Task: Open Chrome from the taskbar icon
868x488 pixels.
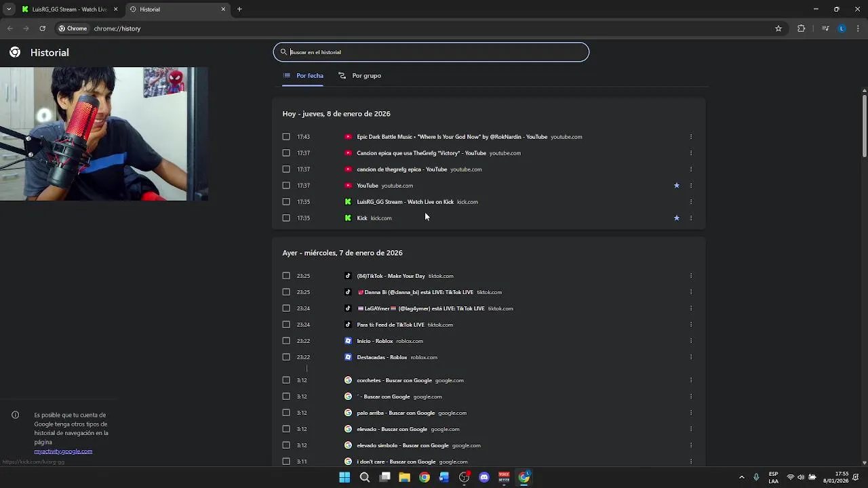Action: pos(424,477)
